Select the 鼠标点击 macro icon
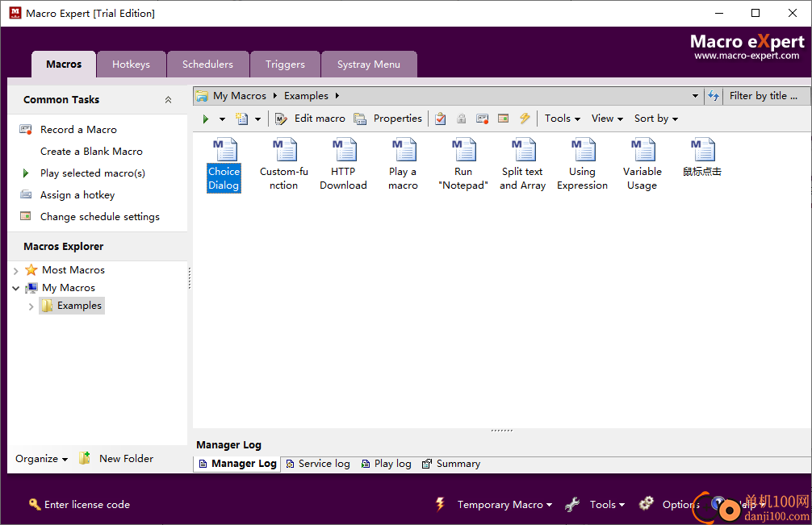 click(x=701, y=158)
